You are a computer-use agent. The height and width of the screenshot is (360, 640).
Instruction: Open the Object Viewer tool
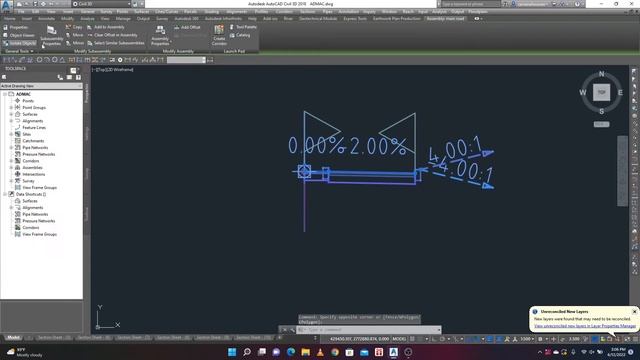tap(19, 36)
